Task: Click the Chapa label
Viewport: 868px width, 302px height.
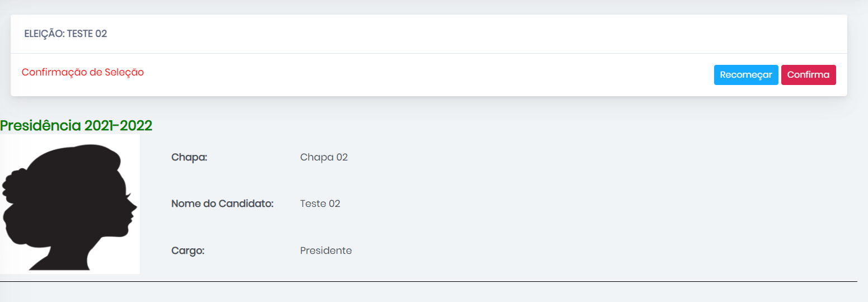Action: pos(189,157)
